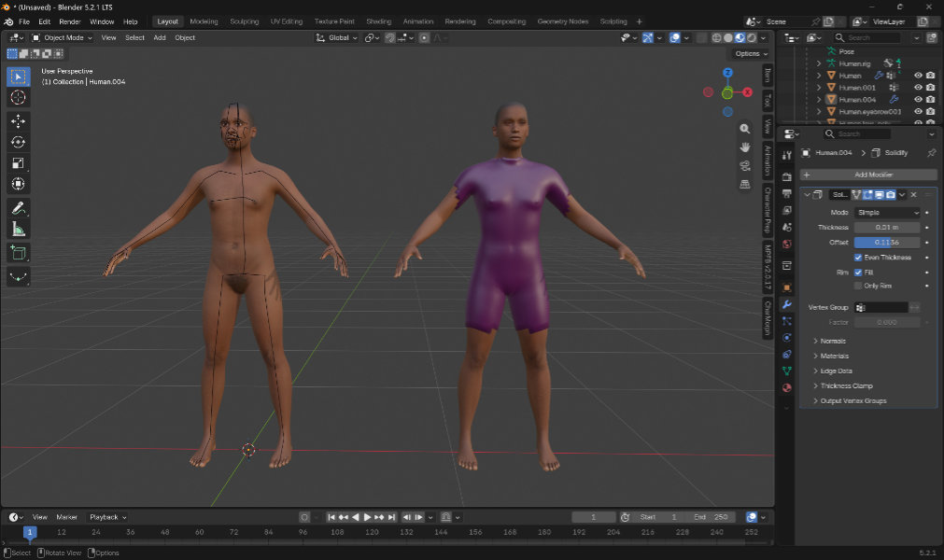This screenshot has width=944, height=560.
Task: Toggle Solidify modifier edit mode display
Action: tap(867, 195)
